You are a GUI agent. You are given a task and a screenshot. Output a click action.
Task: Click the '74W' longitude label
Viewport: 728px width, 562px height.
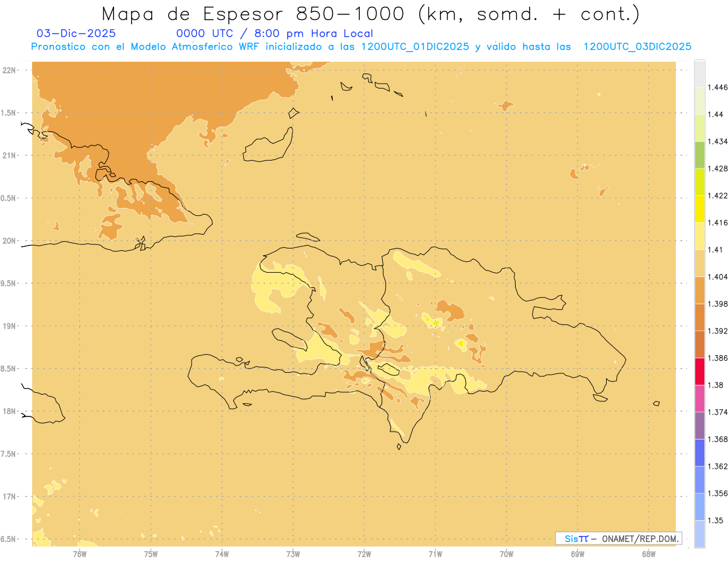click(x=222, y=553)
